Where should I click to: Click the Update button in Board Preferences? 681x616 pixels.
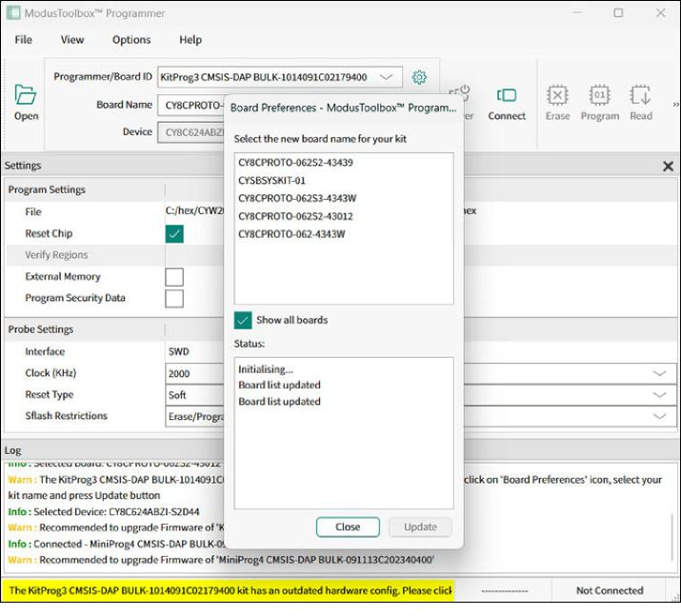click(420, 527)
